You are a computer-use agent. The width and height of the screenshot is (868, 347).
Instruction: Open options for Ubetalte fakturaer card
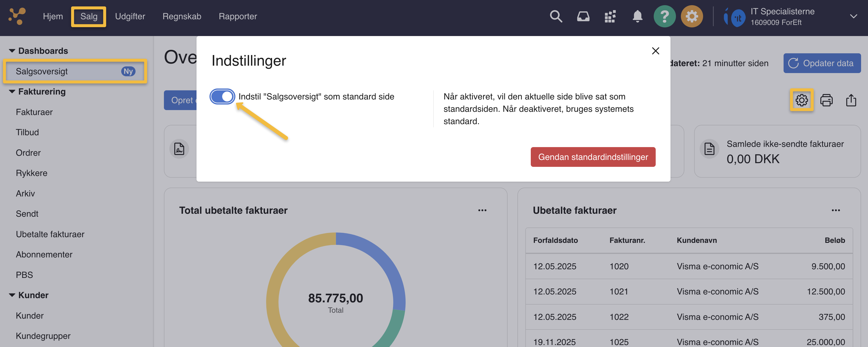835,210
